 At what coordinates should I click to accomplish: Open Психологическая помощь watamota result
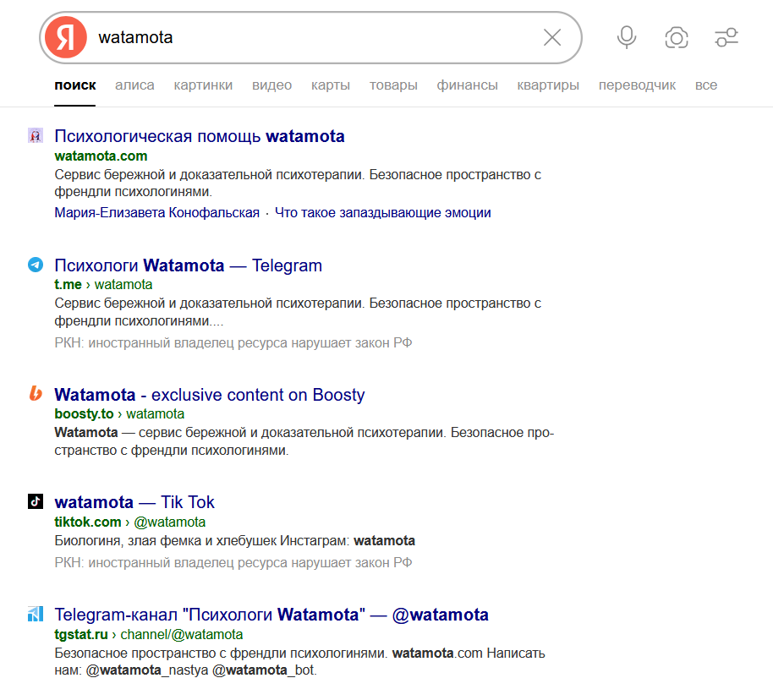[x=200, y=136]
